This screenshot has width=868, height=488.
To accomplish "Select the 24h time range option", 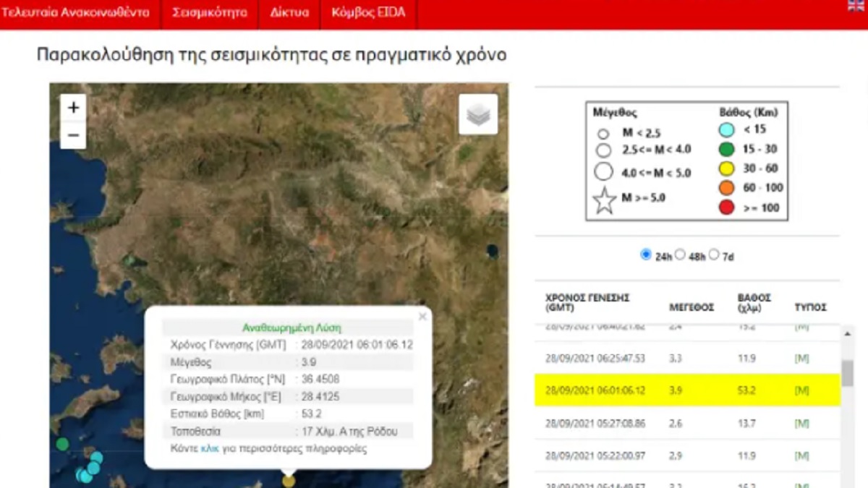I will (646, 254).
